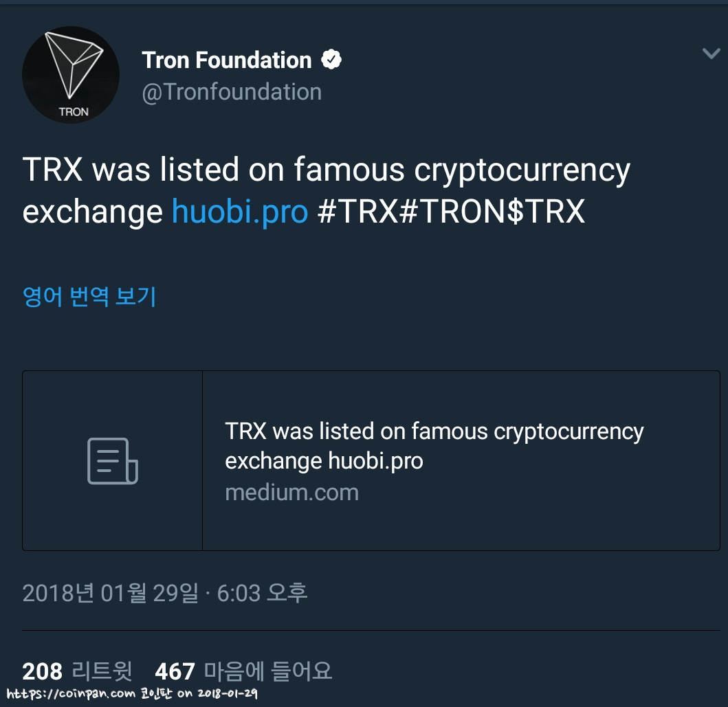728x707 pixels.
Task: Click the retweet count of 208
Action: coord(41,672)
